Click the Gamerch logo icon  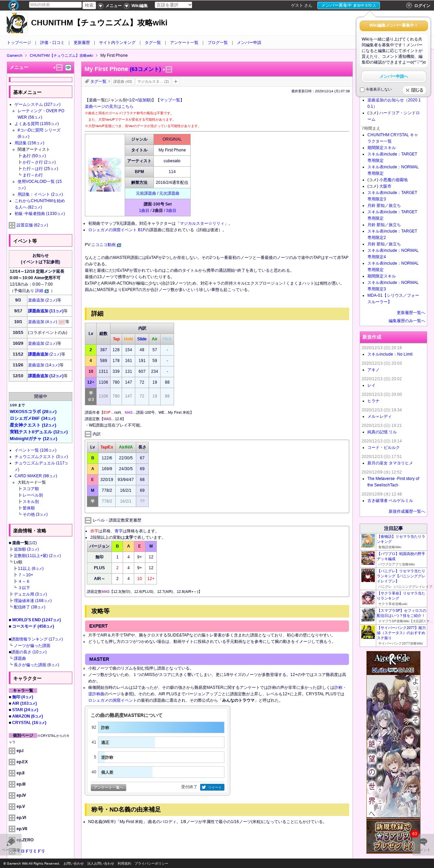point(13,5)
